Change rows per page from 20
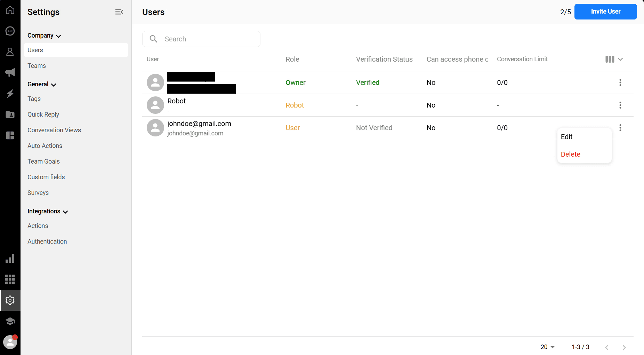 pos(548,347)
